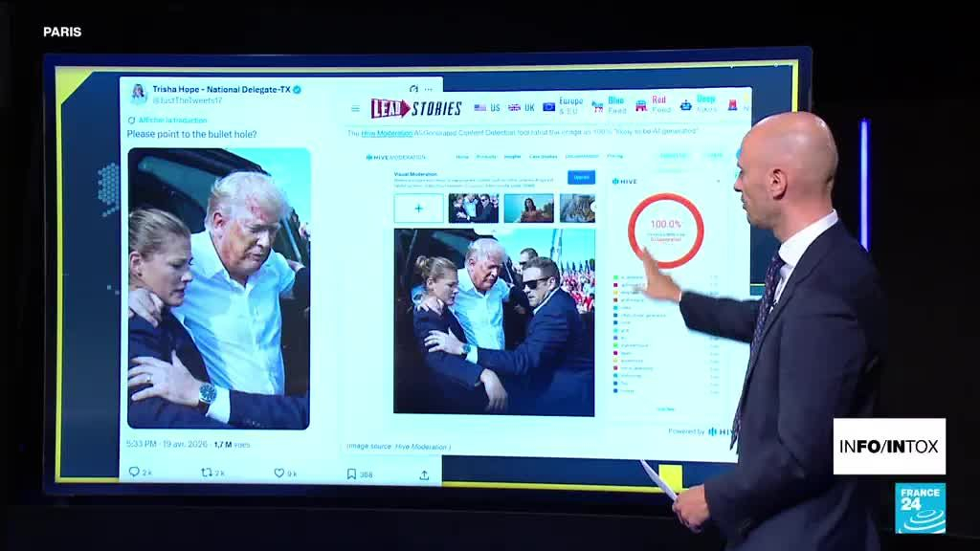Screen dimensions: 980x551
Task: Click Trisha Hope's profile avatar
Action: (x=138, y=94)
